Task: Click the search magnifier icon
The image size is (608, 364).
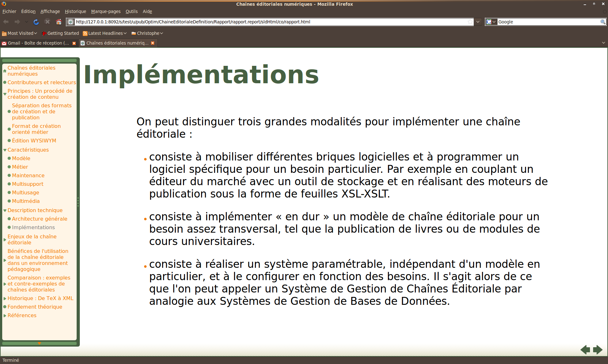Action: [603, 22]
